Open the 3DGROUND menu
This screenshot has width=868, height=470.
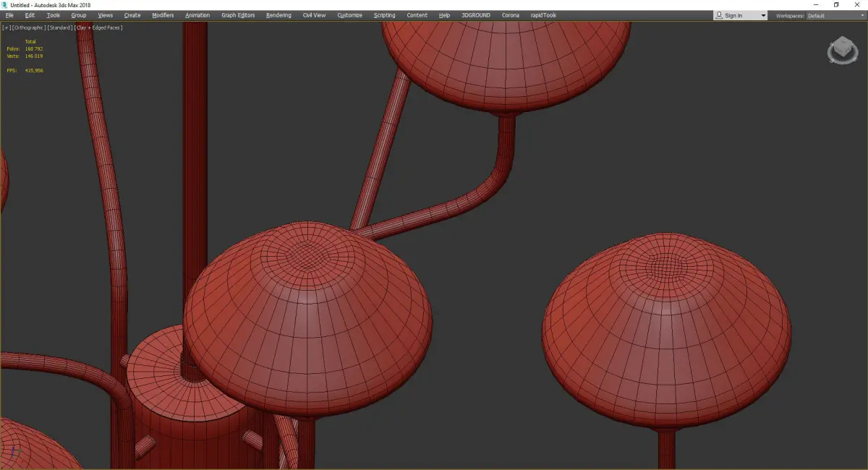point(476,15)
